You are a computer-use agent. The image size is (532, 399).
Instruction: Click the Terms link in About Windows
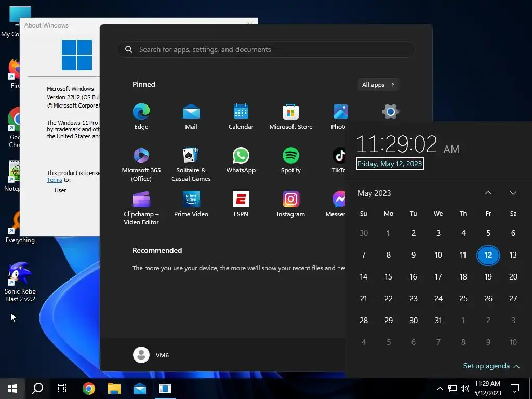(54, 180)
